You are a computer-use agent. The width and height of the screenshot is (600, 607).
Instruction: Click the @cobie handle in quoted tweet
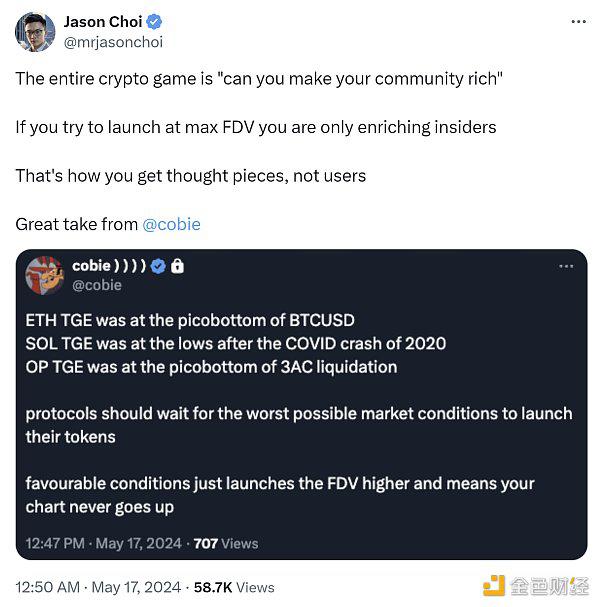coord(97,285)
